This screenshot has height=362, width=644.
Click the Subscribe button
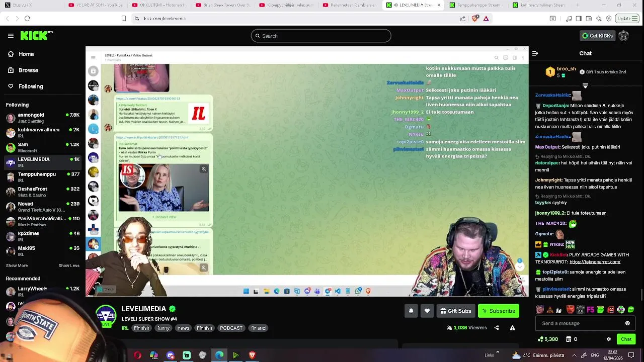[499, 311]
